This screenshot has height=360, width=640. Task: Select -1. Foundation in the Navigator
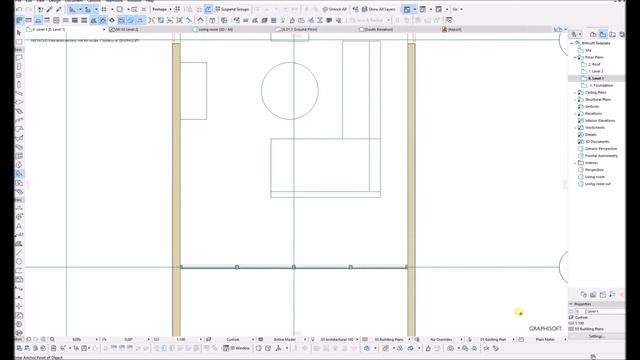[600, 85]
